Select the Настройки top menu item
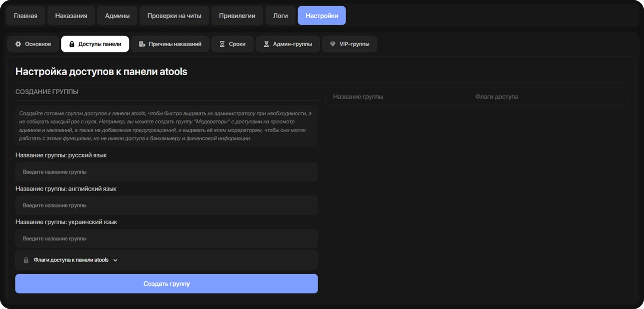644x309 pixels. pyautogui.click(x=322, y=16)
